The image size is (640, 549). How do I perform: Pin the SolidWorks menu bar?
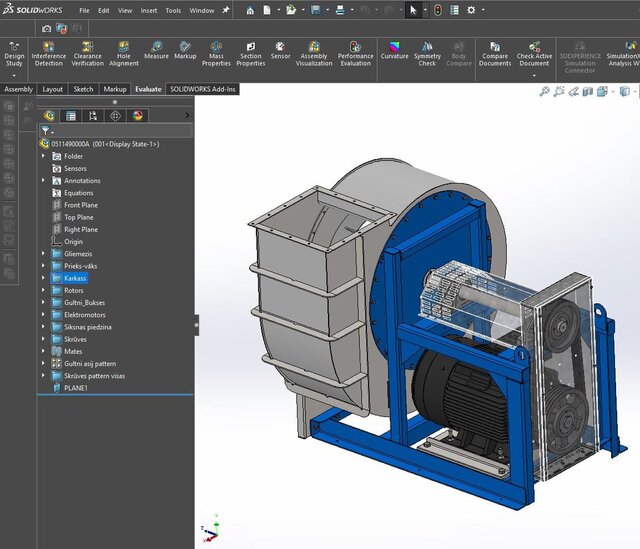[x=225, y=10]
